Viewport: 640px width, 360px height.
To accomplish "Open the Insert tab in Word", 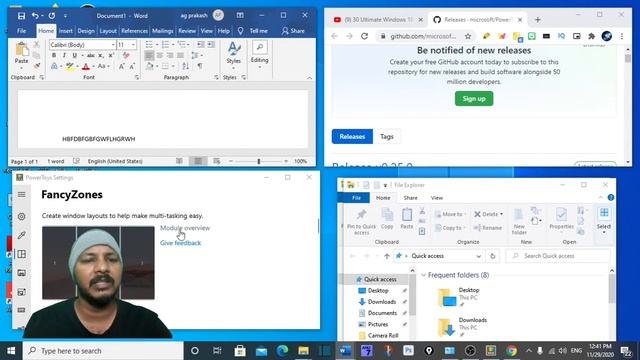I will tap(65, 31).
